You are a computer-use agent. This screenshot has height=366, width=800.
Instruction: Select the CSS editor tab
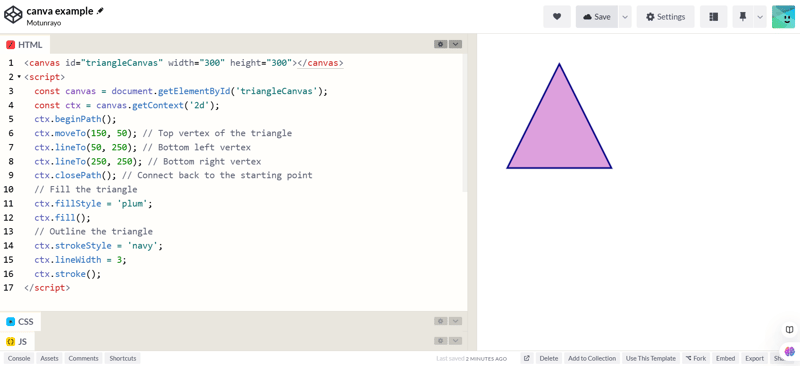(20, 322)
